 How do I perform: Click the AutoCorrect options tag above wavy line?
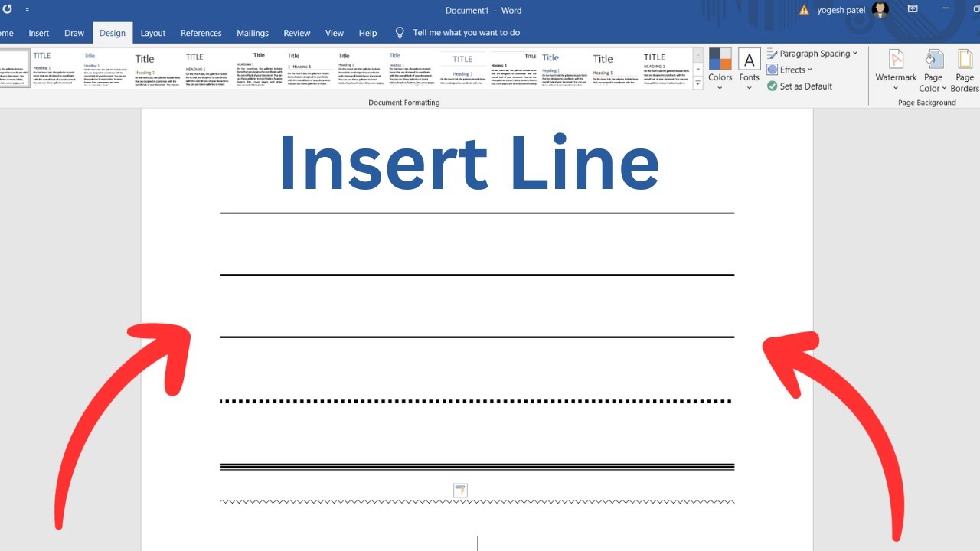(x=460, y=491)
